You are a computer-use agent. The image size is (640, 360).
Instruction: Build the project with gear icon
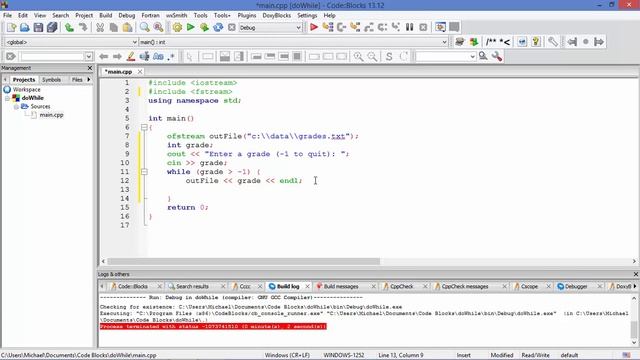point(177,27)
